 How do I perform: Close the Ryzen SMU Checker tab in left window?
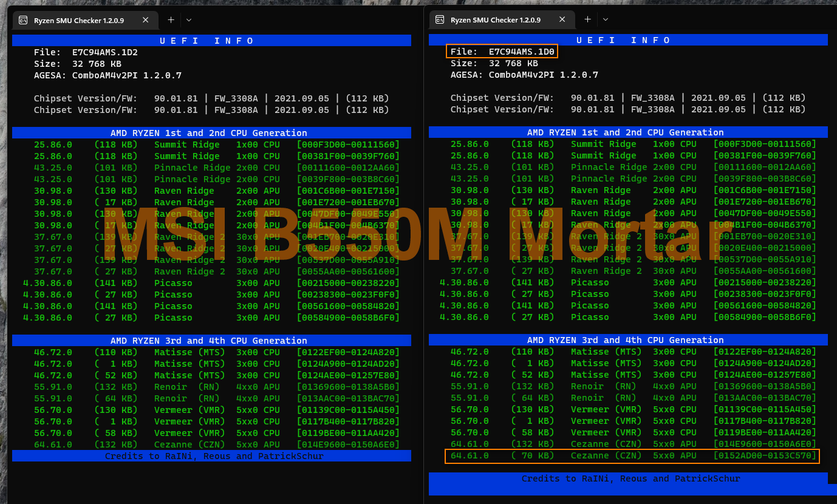[146, 20]
